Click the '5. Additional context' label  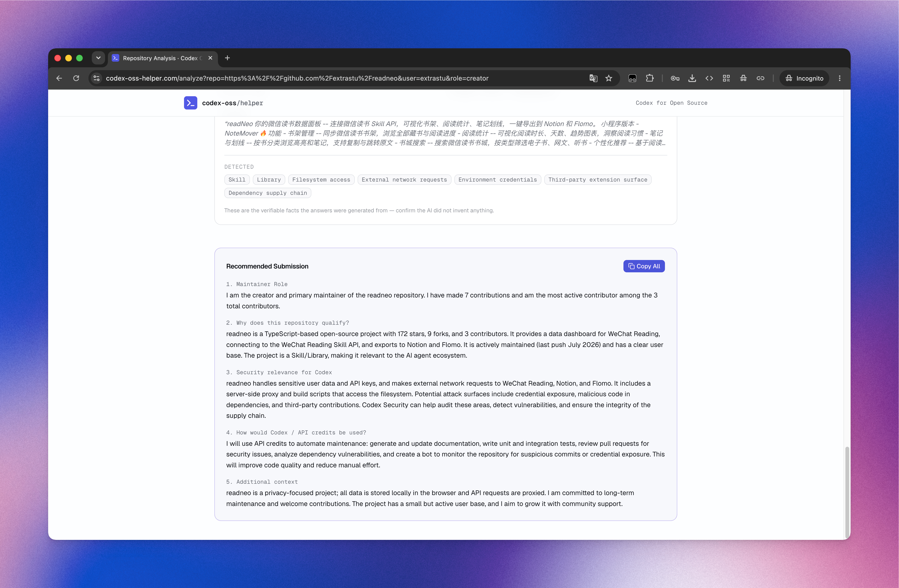point(262,482)
